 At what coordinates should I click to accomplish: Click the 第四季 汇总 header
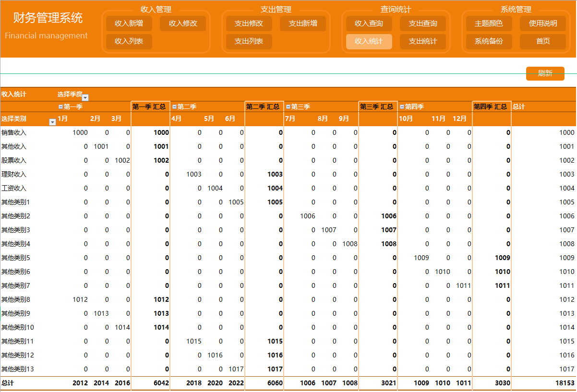tap(491, 107)
